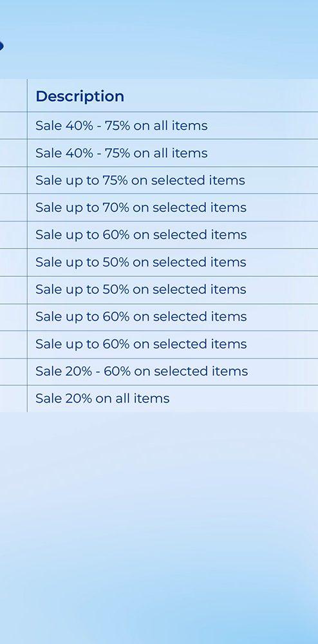The width and height of the screenshot is (318, 644).
Task: Click the left cell beside "Sale 20% on all items"
Action: point(14,399)
